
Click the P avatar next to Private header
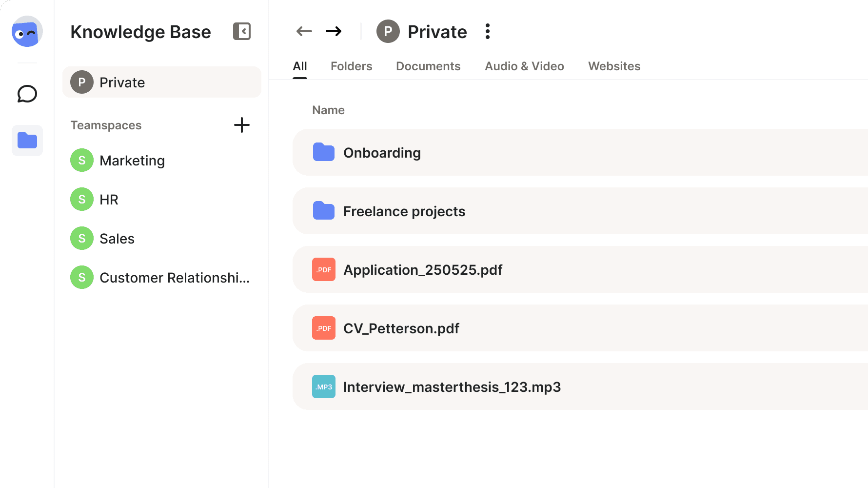[x=387, y=31]
